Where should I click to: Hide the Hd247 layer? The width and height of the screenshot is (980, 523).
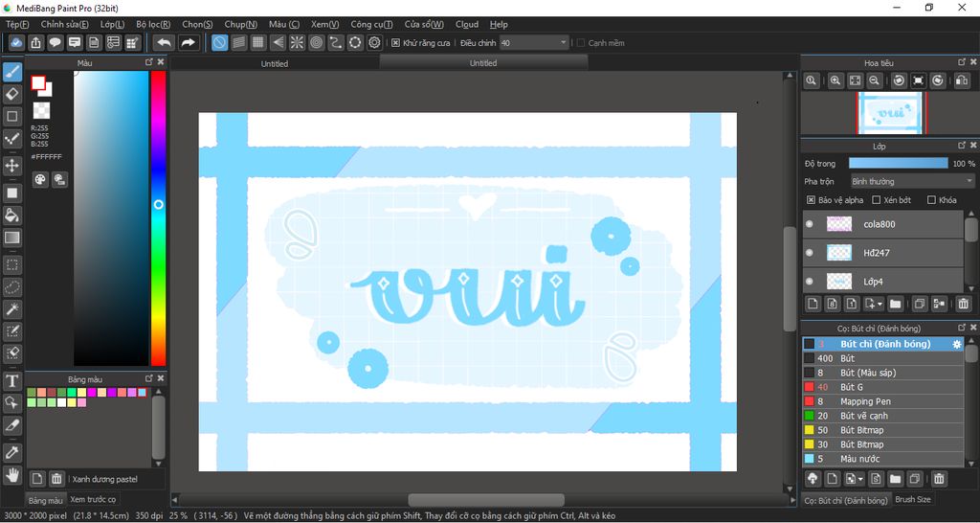pos(810,253)
